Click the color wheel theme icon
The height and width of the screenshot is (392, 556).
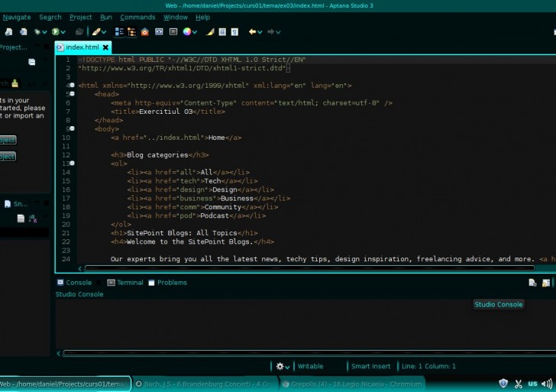pyautogui.click(x=186, y=32)
